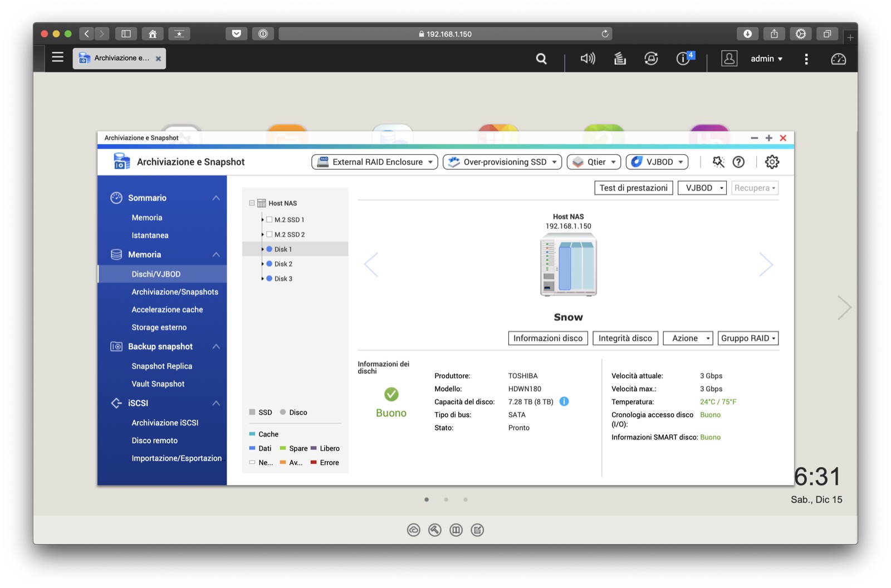
Task: Open the help question mark icon
Action: 738,162
